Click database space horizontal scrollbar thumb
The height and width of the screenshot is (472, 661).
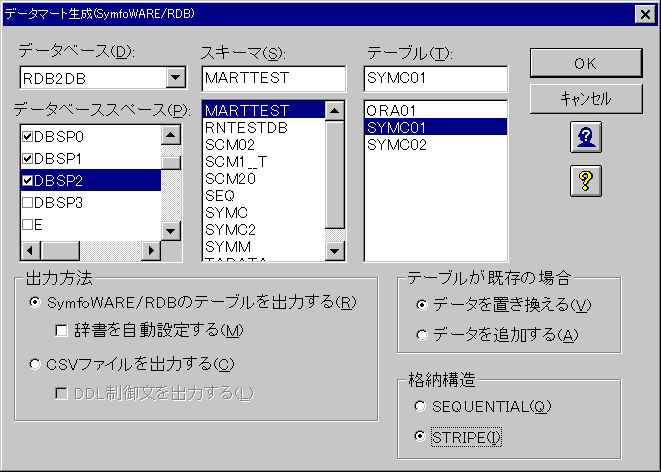[60, 251]
